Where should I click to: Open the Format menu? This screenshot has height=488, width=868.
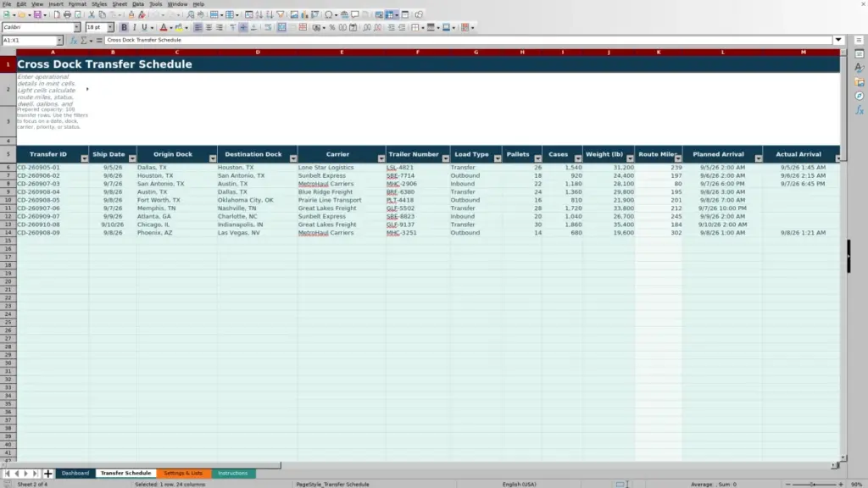77,4
